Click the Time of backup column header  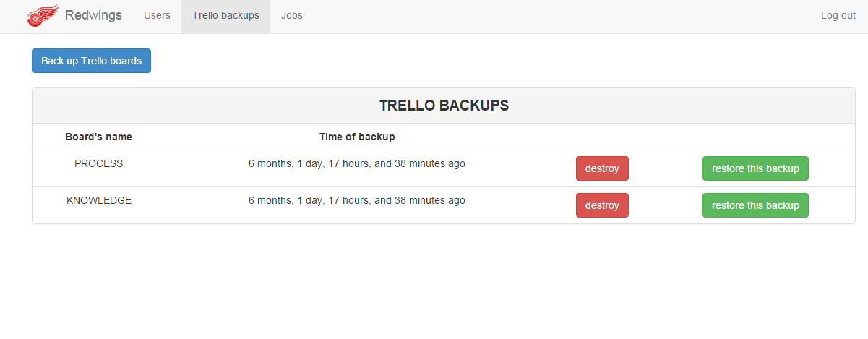(357, 137)
